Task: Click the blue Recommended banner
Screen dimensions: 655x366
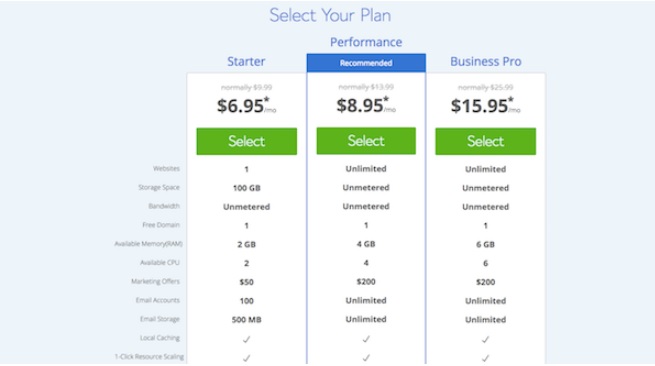Action: click(x=366, y=63)
